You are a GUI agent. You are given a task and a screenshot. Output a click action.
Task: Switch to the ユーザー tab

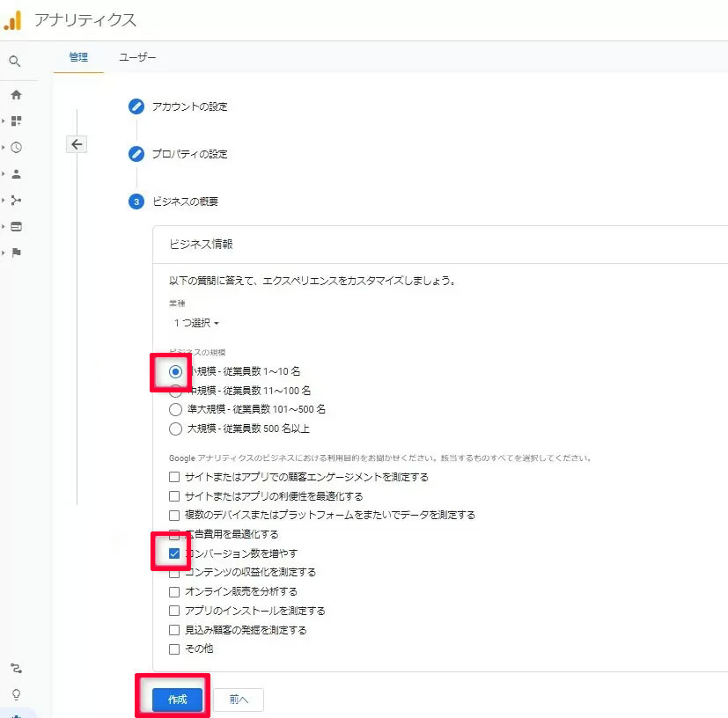point(137,57)
